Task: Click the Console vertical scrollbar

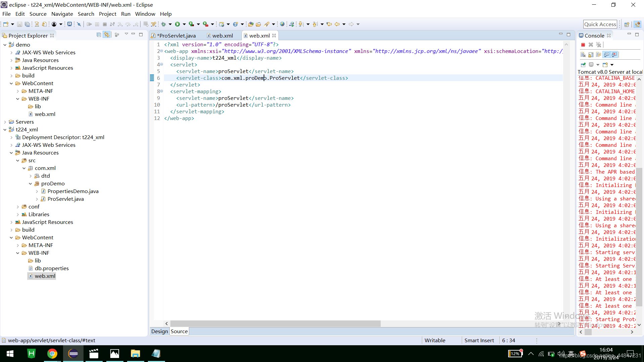Action: tap(639, 236)
